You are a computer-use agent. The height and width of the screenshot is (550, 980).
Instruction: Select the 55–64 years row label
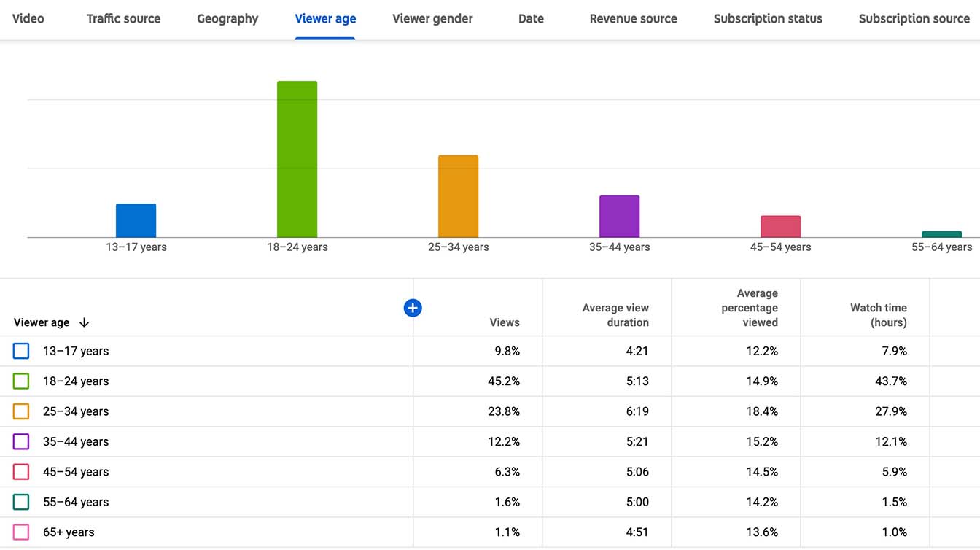pyautogui.click(x=76, y=502)
